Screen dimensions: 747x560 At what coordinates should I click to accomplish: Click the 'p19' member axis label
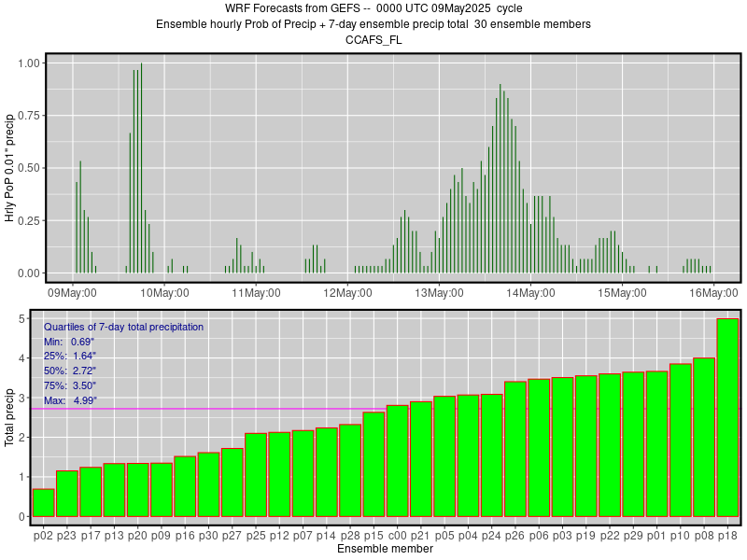click(585, 536)
